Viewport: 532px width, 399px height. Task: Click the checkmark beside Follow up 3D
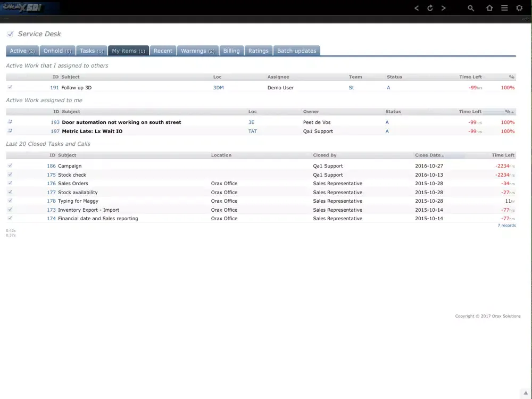point(10,87)
